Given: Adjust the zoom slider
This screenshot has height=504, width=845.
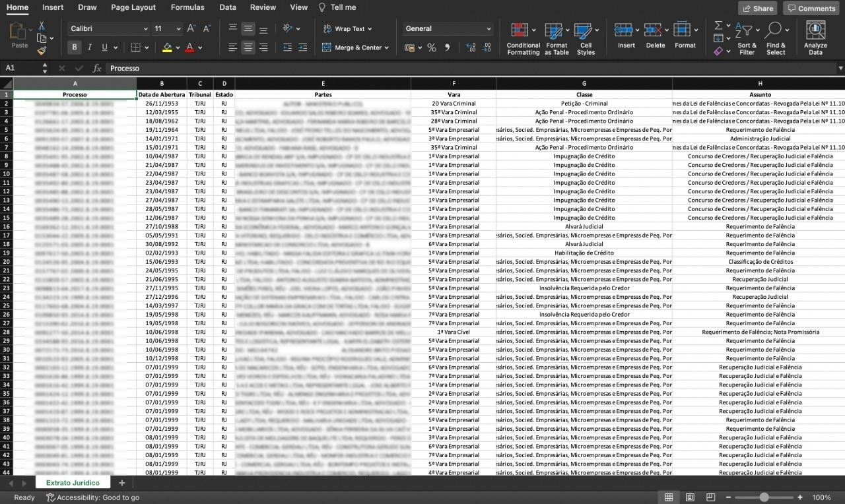Looking at the screenshot, I should [x=766, y=497].
